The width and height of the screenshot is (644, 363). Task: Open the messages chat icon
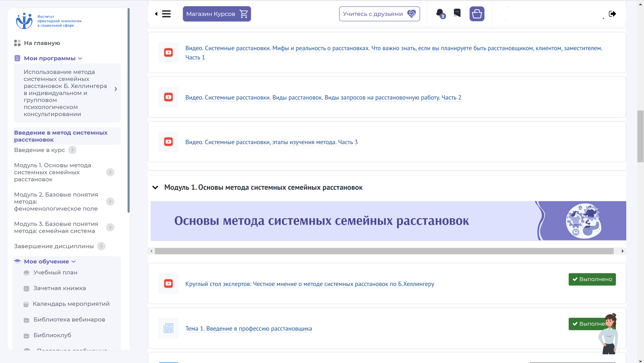pos(457,13)
